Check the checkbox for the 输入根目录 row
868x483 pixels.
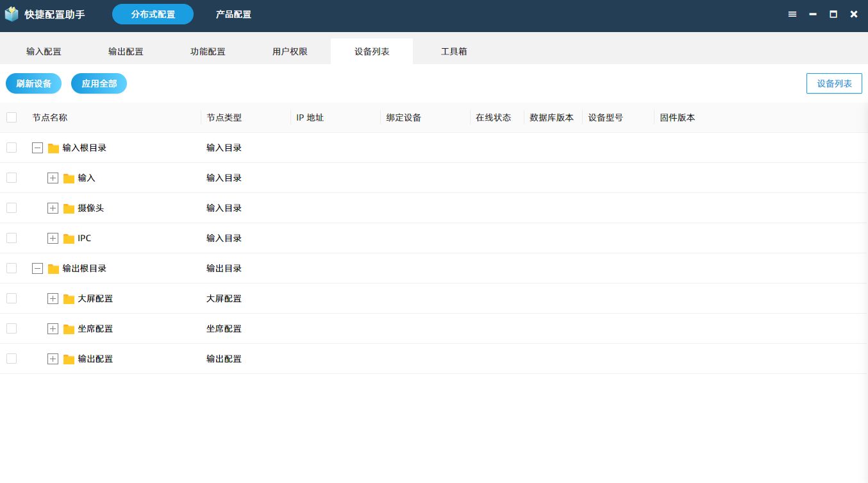pyautogui.click(x=12, y=148)
